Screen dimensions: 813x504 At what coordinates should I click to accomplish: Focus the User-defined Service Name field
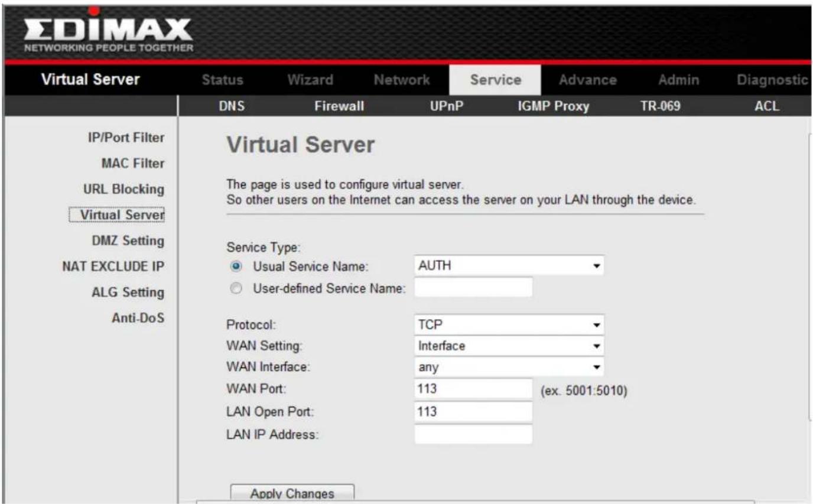pyautogui.click(x=473, y=288)
